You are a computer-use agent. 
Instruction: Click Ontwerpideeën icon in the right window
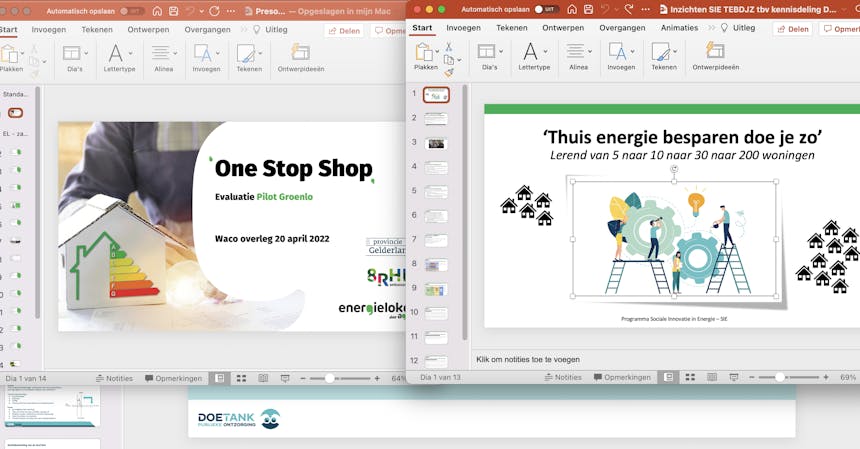pyautogui.click(x=715, y=50)
